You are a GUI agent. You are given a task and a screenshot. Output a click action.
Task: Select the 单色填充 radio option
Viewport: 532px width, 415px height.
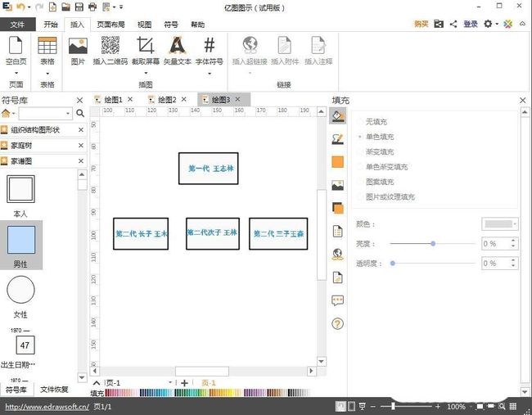(x=360, y=137)
